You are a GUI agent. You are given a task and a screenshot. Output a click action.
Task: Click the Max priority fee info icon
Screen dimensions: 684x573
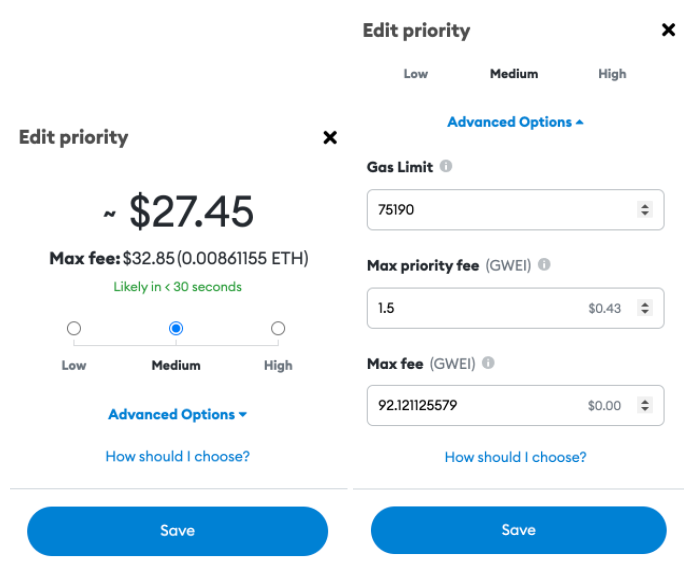(x=544, y=264)
